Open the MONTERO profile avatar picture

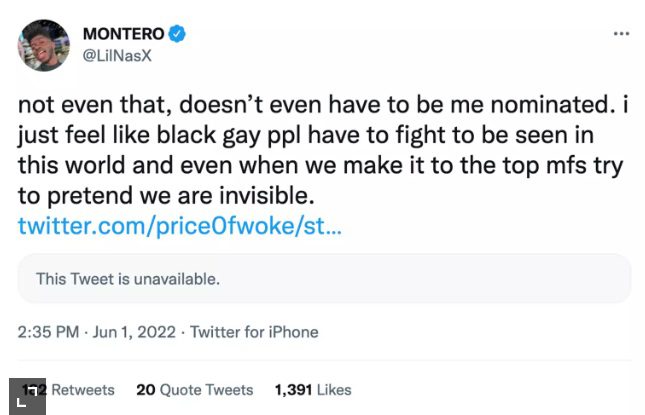click(x=44, y=45)
